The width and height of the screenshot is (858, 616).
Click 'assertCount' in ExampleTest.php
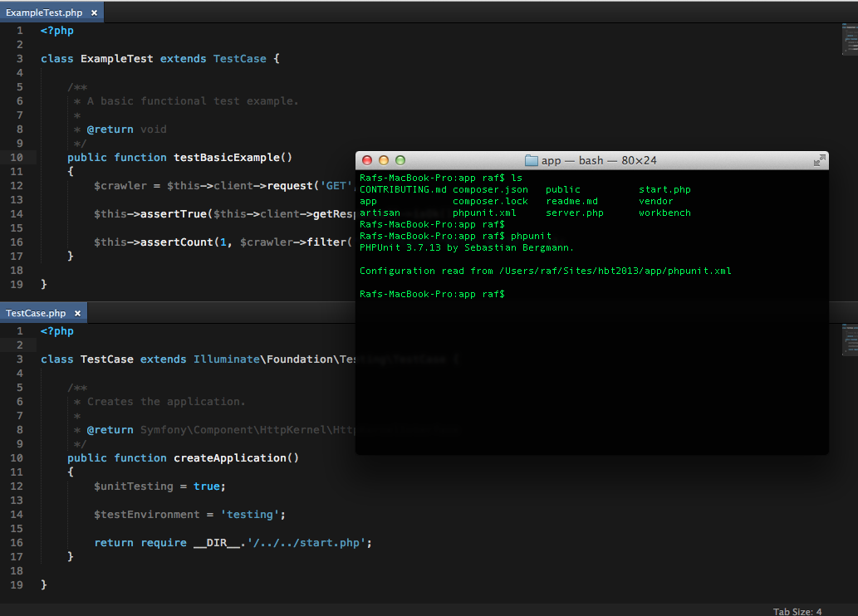tap(177, 242)
